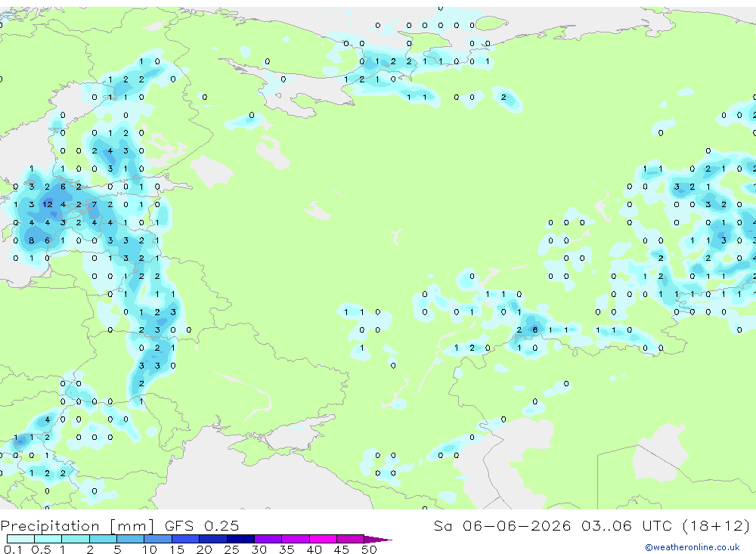The image size is (756, 554).
Task: Click the legend scale label '25'
Action: point(231,549)
